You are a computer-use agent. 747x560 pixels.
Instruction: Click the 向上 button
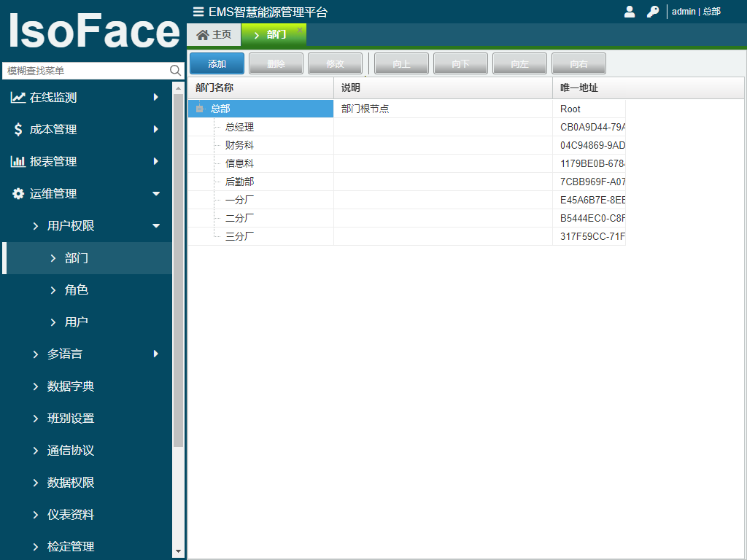401,63
